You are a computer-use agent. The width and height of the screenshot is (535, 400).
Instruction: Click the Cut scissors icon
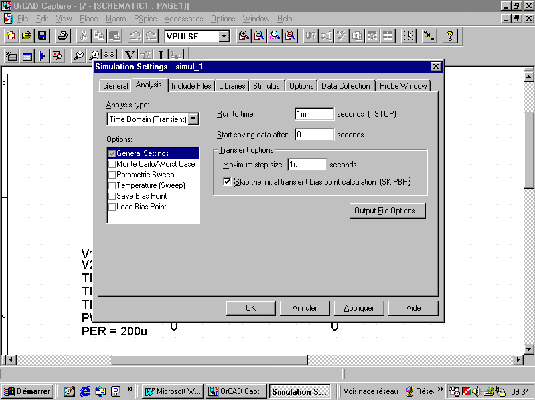click(x=84, y=36)
